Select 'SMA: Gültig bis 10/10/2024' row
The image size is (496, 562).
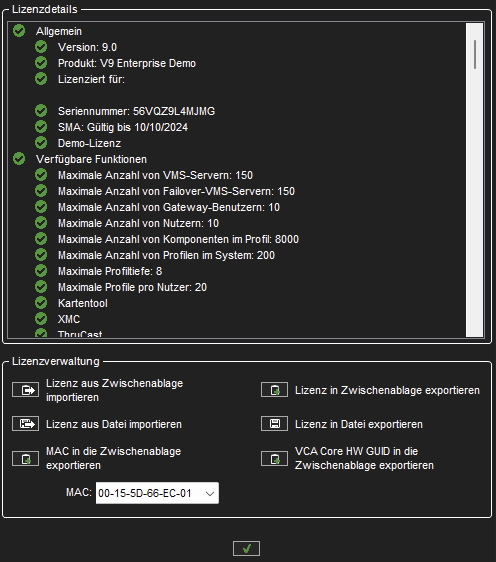(x=123, y=127)
